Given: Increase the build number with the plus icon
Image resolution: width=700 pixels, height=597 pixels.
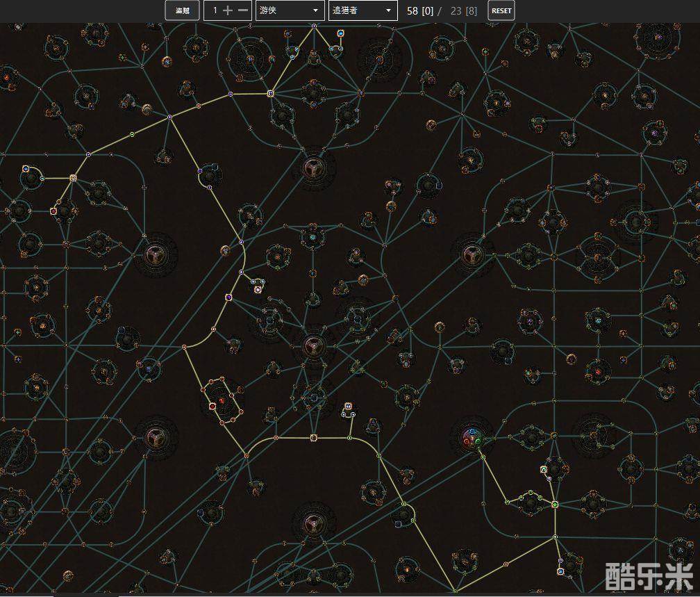Looking at the screenshot, I should tap(228, 10).
